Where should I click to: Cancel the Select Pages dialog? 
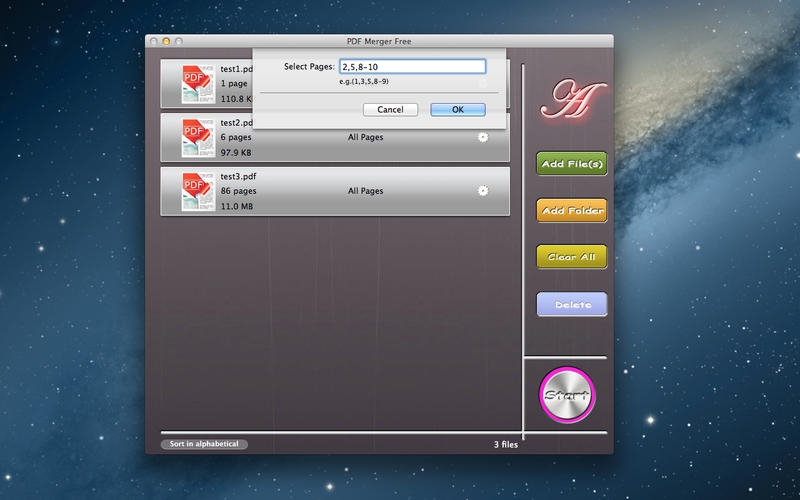click(x=390, y=109)
